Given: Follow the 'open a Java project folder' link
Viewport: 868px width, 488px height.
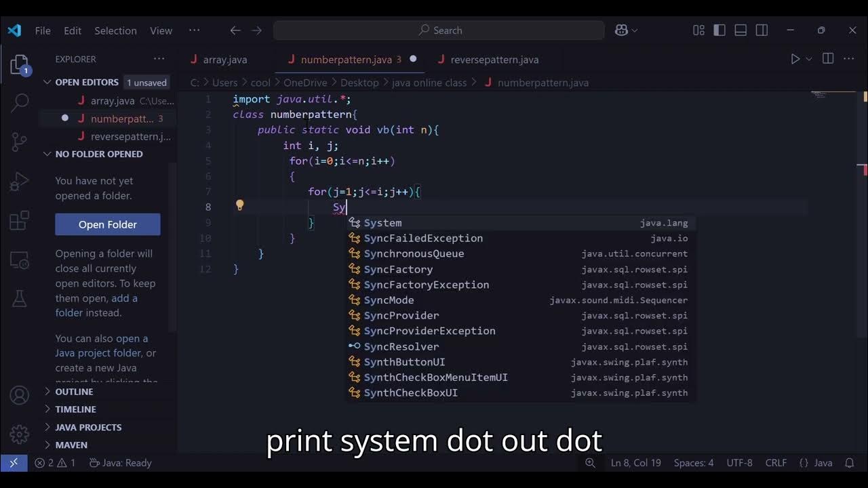Looking at the screenshot, I should (100, 346).
